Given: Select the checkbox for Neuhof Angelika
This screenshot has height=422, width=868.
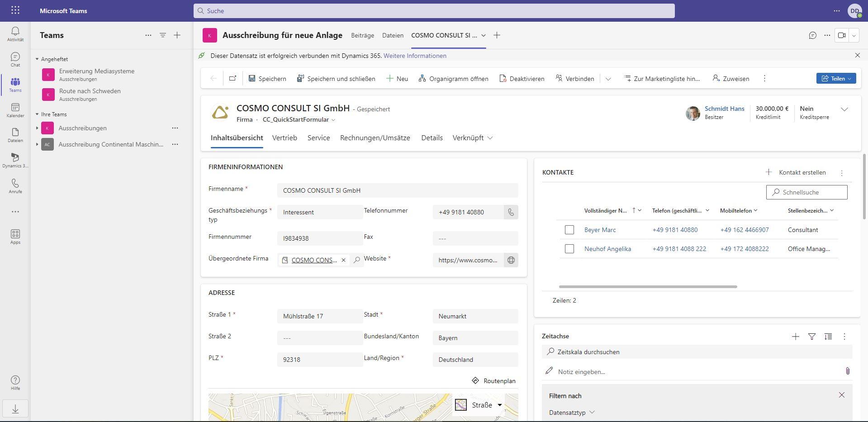Looking at the screenshot, I should click(569, 249).
